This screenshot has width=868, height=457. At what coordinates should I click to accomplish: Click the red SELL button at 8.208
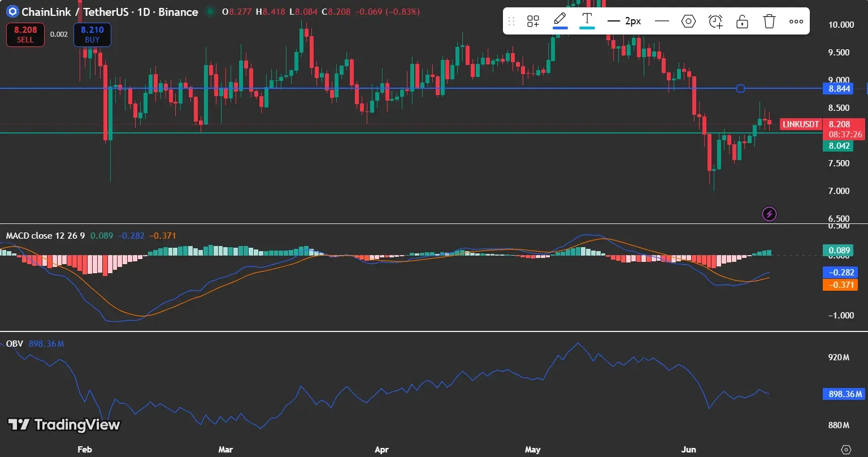(25, 35)
